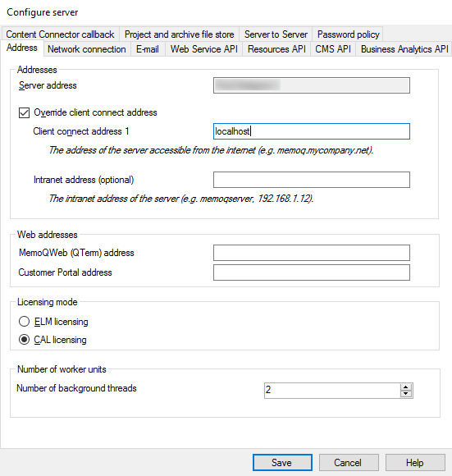
Task: Click the intranet address example text
Action: (x=181, y=199)
